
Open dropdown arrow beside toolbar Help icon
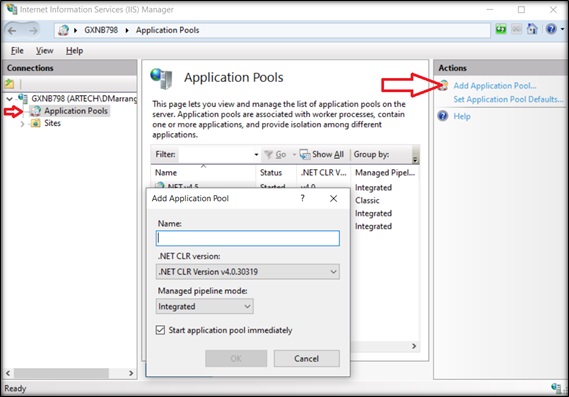tap(562, 29)
